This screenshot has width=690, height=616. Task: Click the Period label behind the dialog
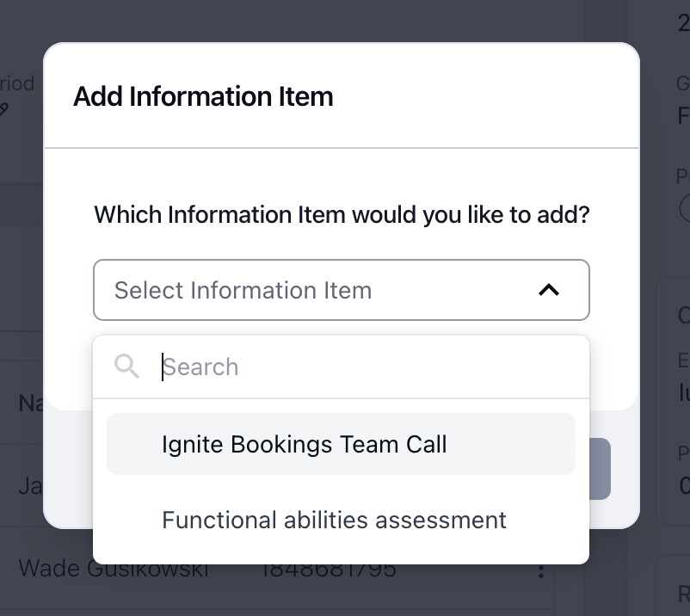17,83
